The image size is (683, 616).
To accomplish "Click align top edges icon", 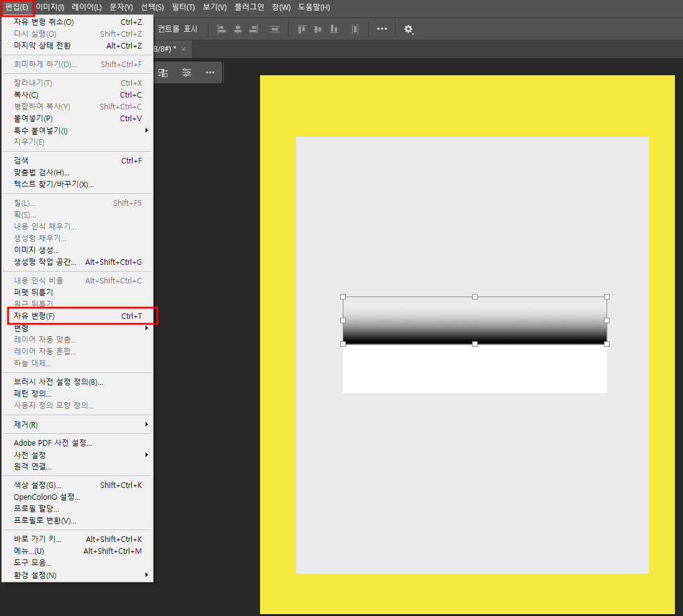I will pos(302,29).
